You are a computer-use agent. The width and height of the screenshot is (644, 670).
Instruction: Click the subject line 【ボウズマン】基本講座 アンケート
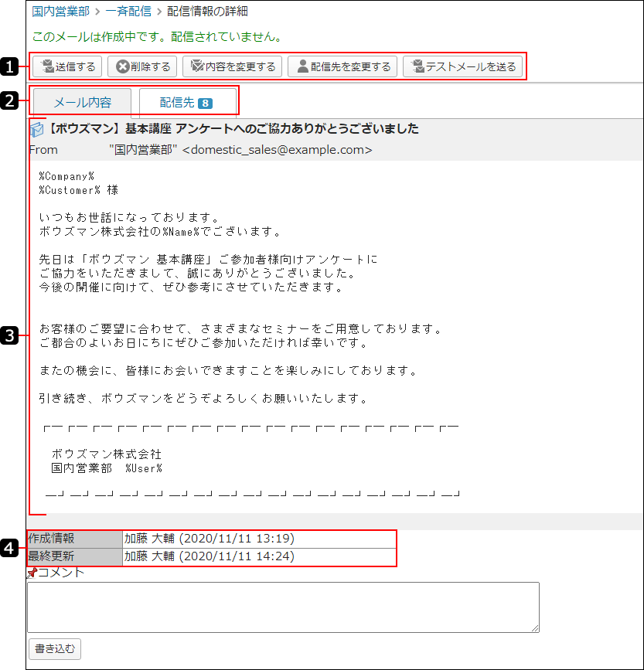coord(233,128)
